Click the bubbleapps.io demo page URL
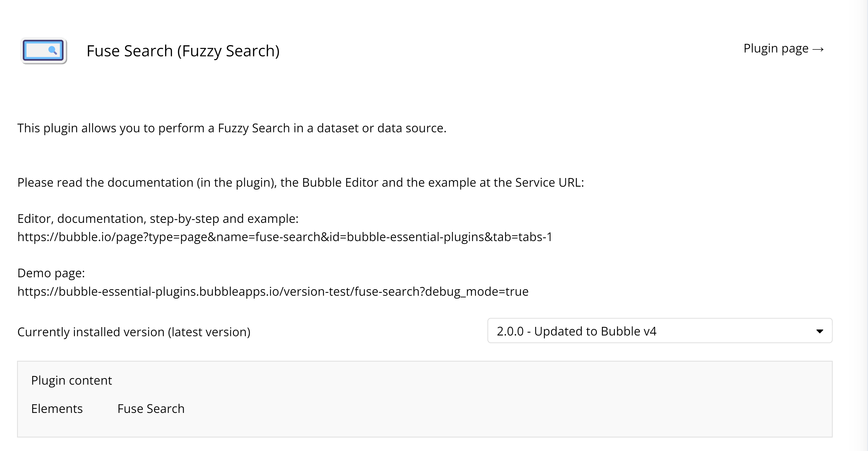 [273, 291]
